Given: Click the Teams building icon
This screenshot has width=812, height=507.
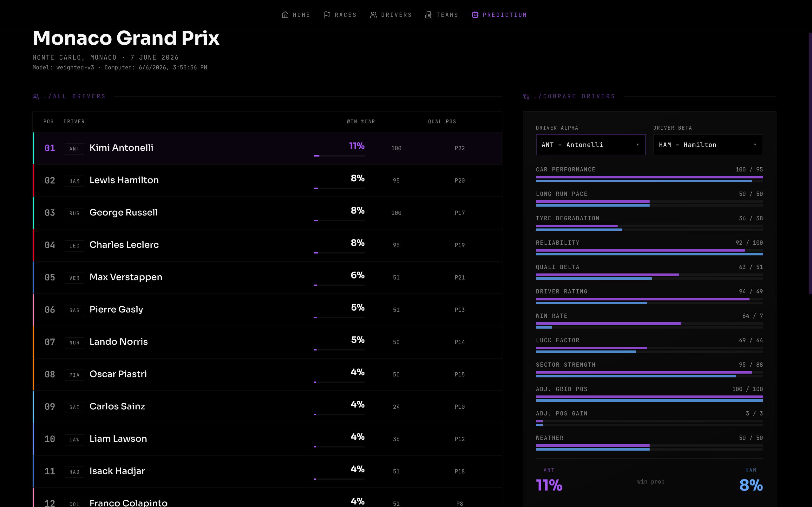Looking at the screenshot, I should pos(429,15).
